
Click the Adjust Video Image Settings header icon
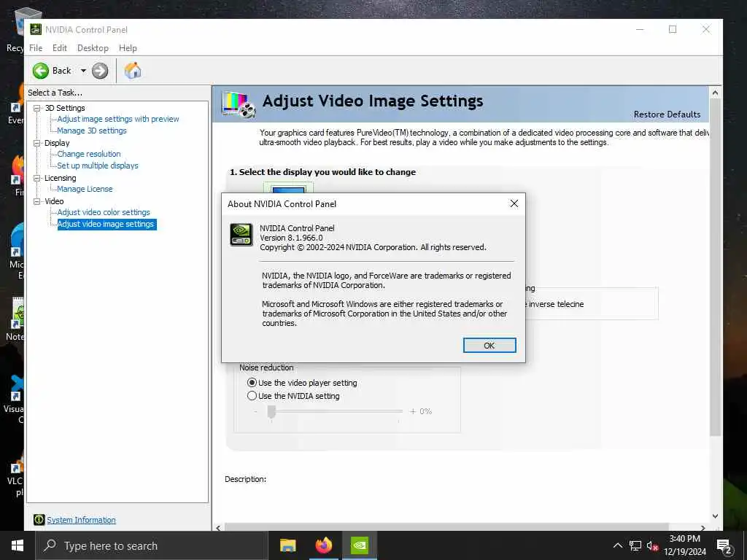click(x=239, y=104)
